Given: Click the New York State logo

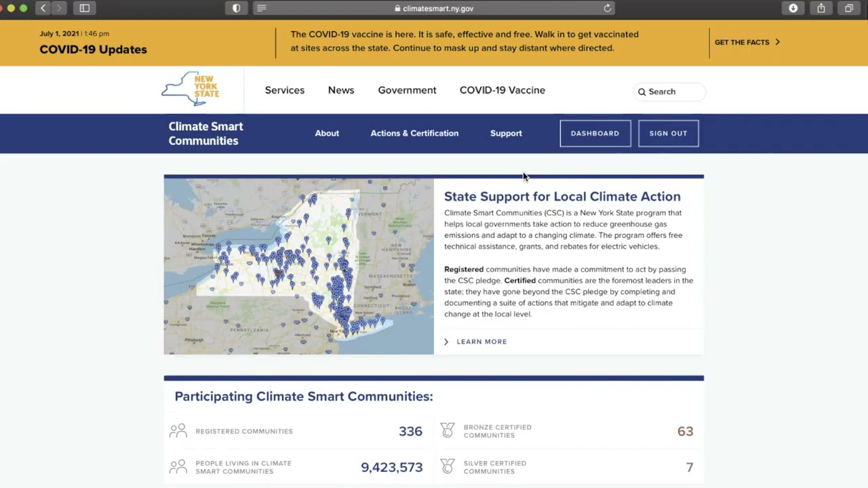Looking at the screenshot, I should [x=191, y=89].
